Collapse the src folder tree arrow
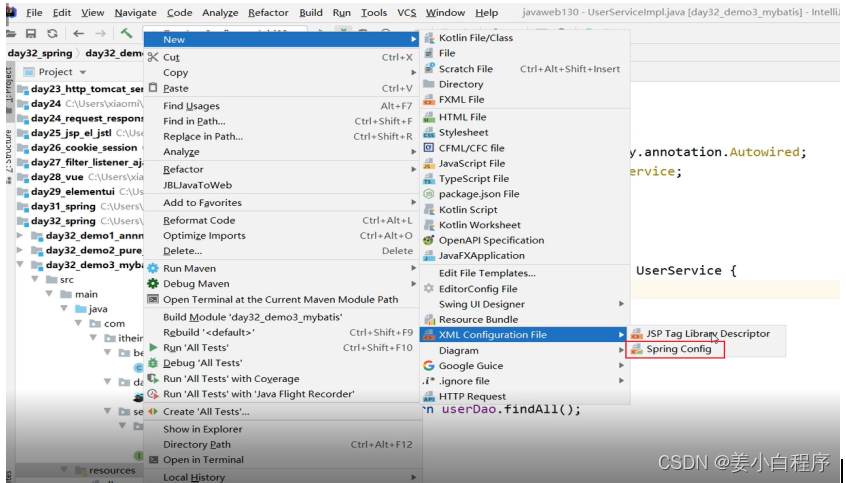 tap(35, 280)
